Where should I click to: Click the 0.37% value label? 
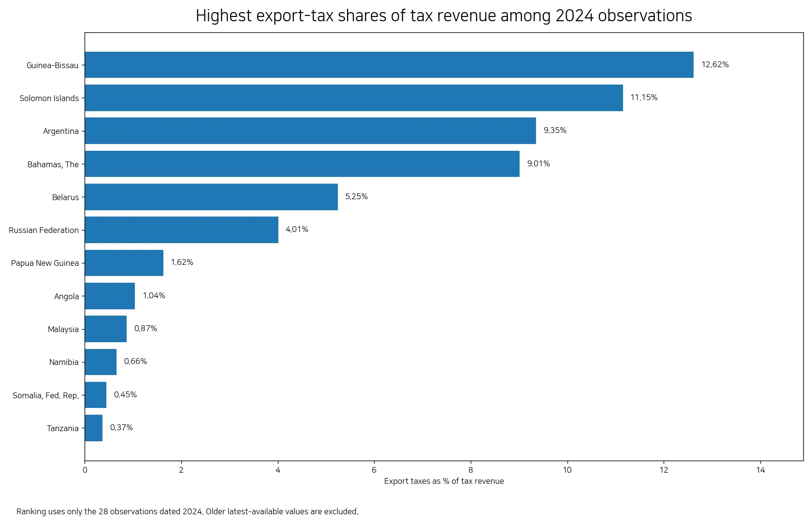[x=121, y=428]
